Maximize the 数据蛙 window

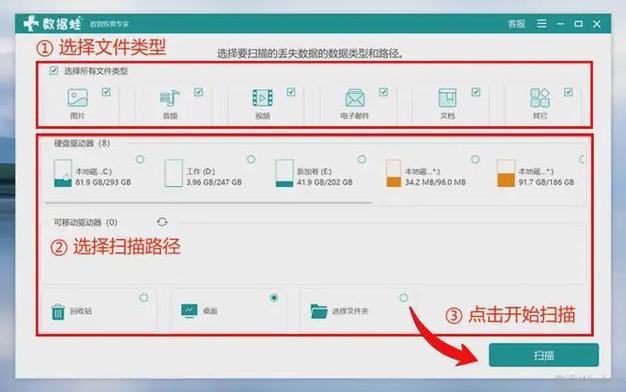[578, 24]
